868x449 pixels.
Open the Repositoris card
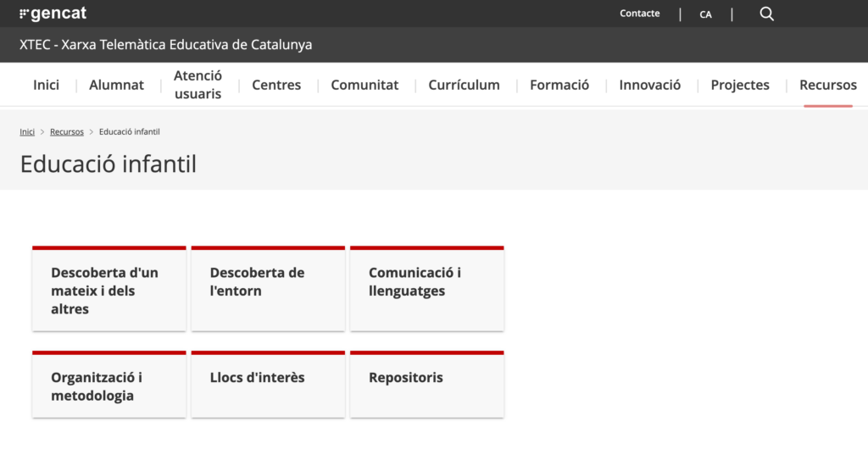(426, 385)
